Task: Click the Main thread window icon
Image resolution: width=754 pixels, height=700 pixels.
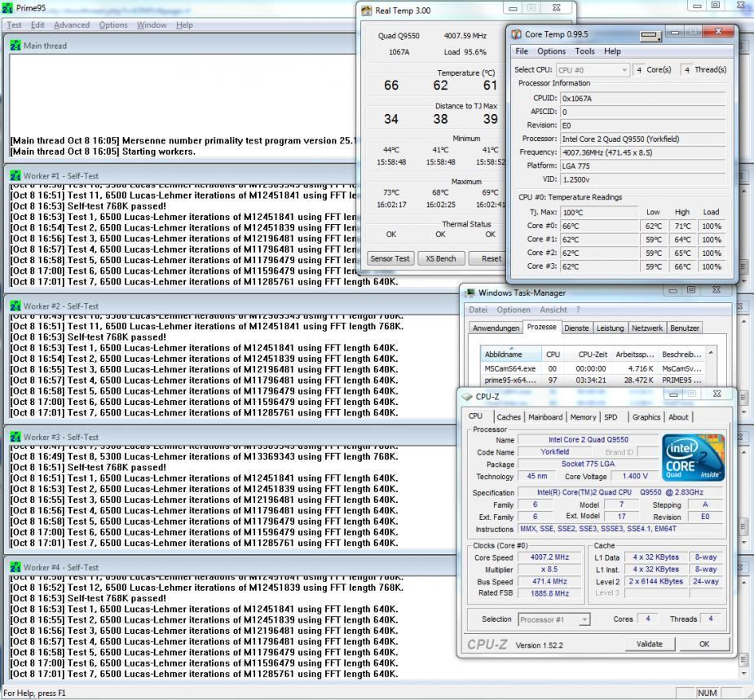Action: [x=15, y=46]
